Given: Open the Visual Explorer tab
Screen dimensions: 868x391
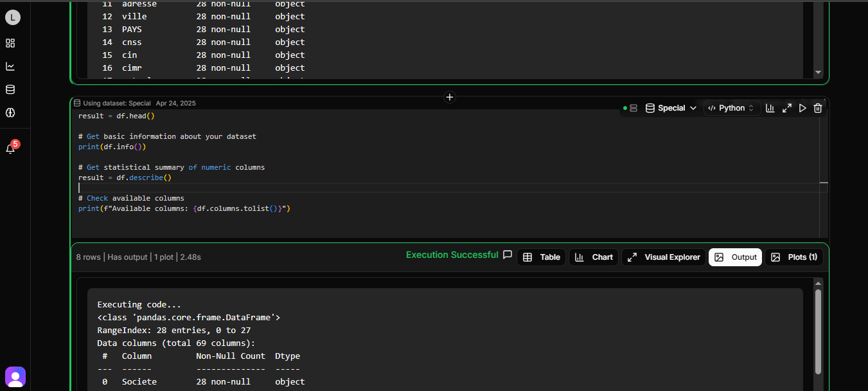Looking at the screenshot, I should pyautogui.click(x=664, y=257).
